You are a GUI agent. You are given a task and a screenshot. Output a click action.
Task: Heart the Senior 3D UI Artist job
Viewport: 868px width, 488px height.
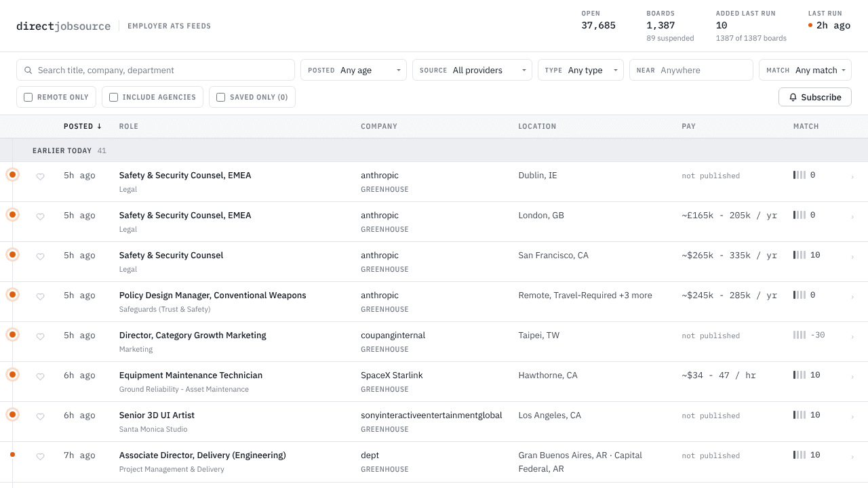[40, 416]
